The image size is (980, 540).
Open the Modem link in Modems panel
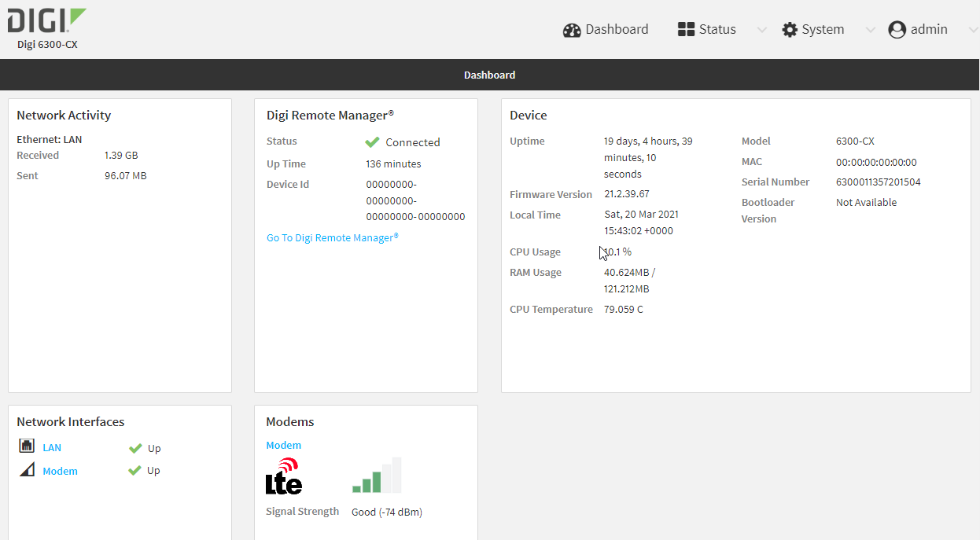tap(283, 446)
